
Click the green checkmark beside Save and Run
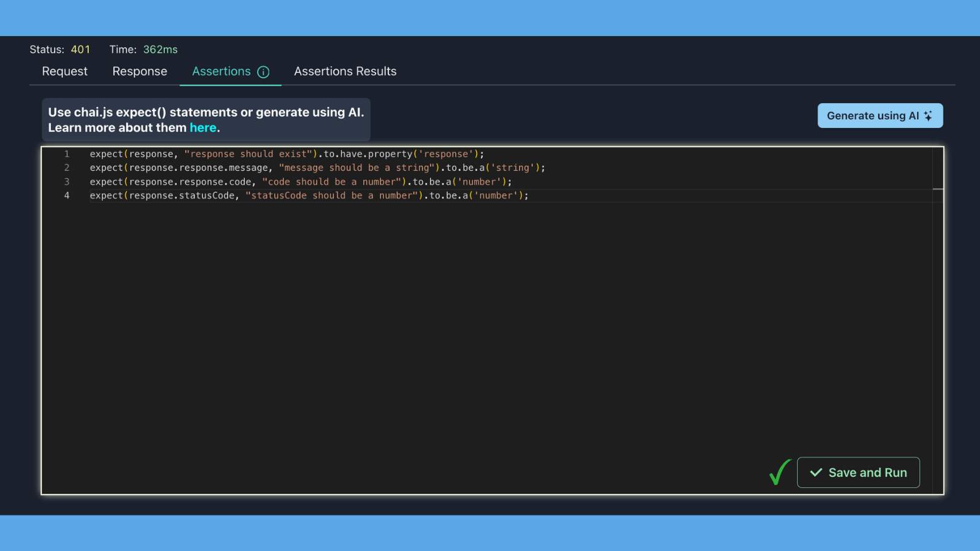[x=780, y=471]
